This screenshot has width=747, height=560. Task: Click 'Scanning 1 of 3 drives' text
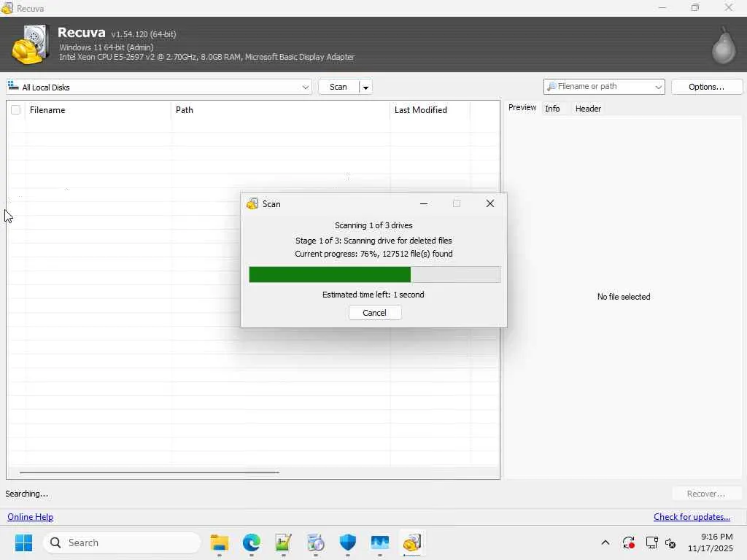click(x=373, y=225)
